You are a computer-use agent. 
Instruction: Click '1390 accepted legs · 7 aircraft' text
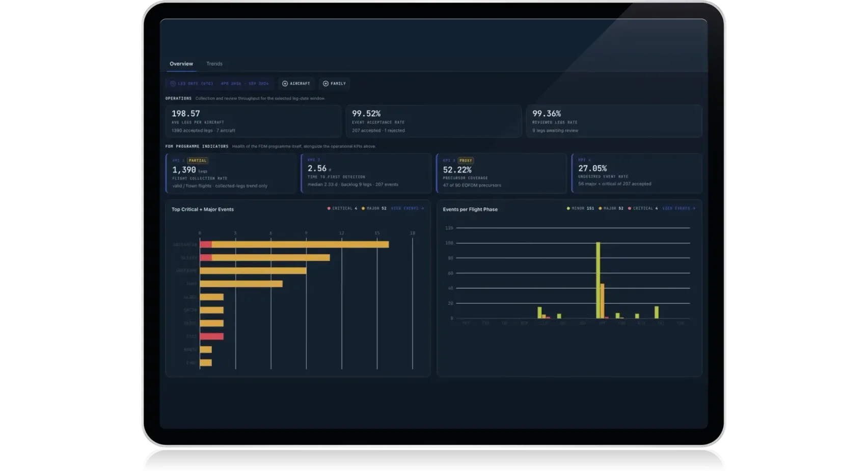(x=203, y=130)
